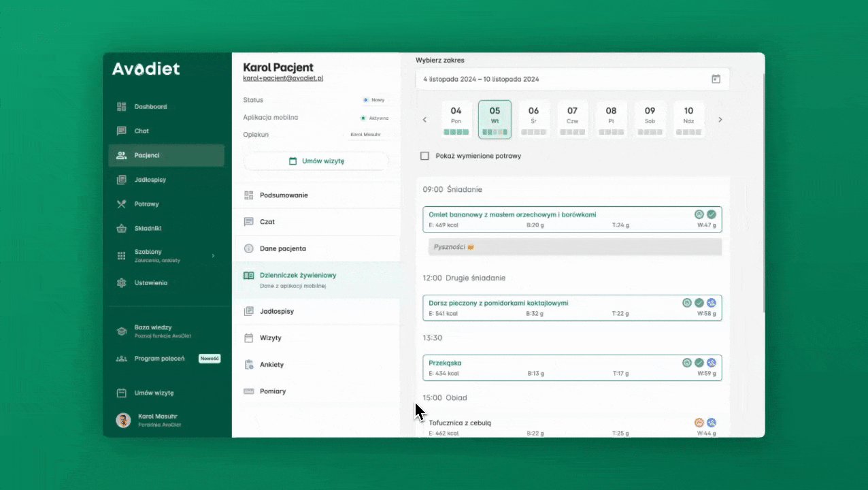Click the Umów wizytę button under patient info

tap(316, 161)
